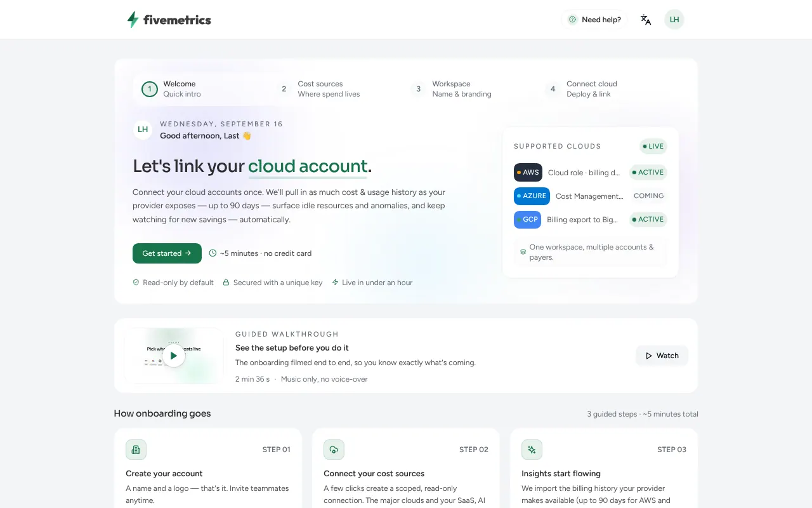Click the clock icon beside ~5 minutes
This screenshot has height=508, width=812.
(x=213, y=253)
